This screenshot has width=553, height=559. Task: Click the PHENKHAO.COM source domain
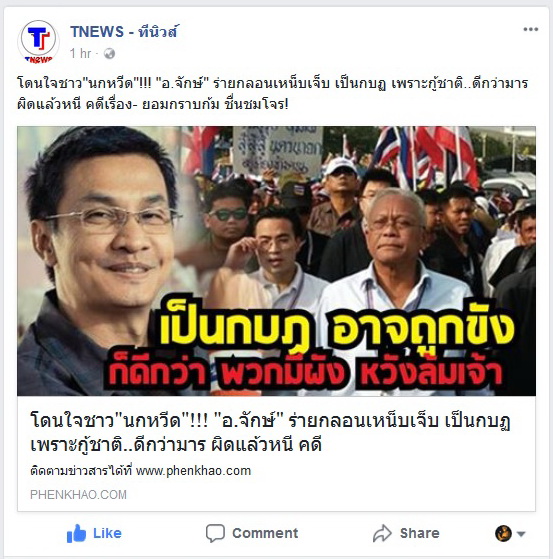[x=78, y=494]
